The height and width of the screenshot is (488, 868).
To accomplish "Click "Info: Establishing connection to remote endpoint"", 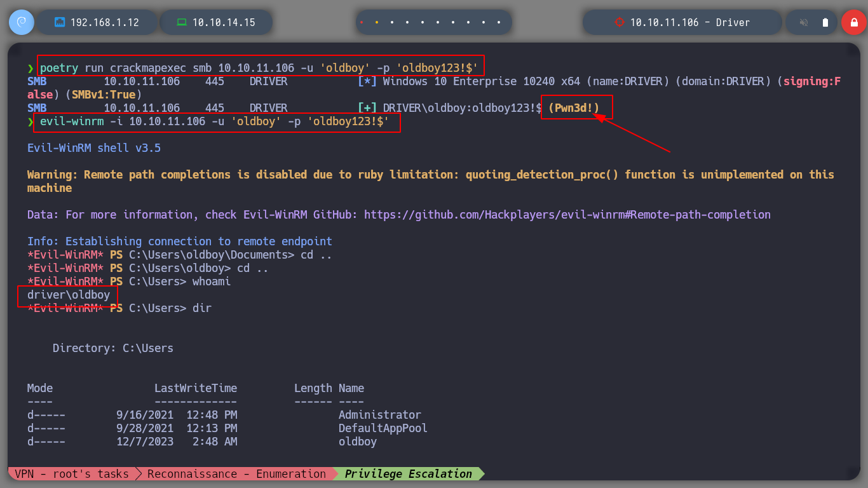I will click(180, 241).
